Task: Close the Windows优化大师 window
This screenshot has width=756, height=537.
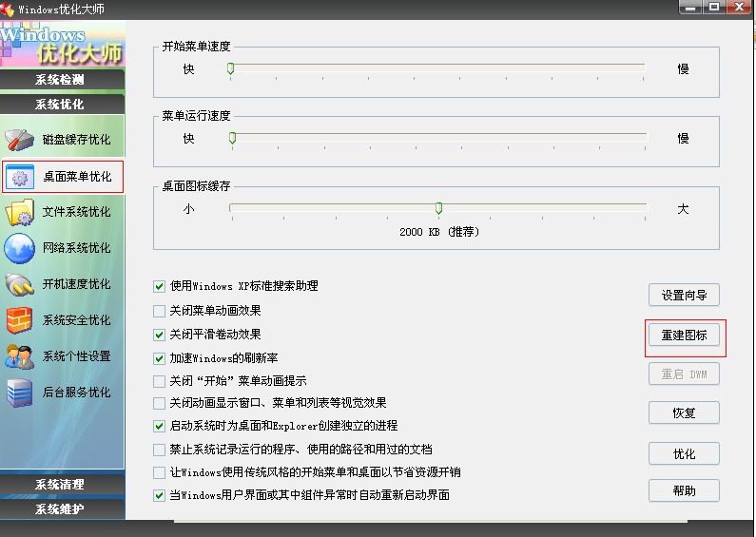Action: pyautogui.click(x=739, y=7)
